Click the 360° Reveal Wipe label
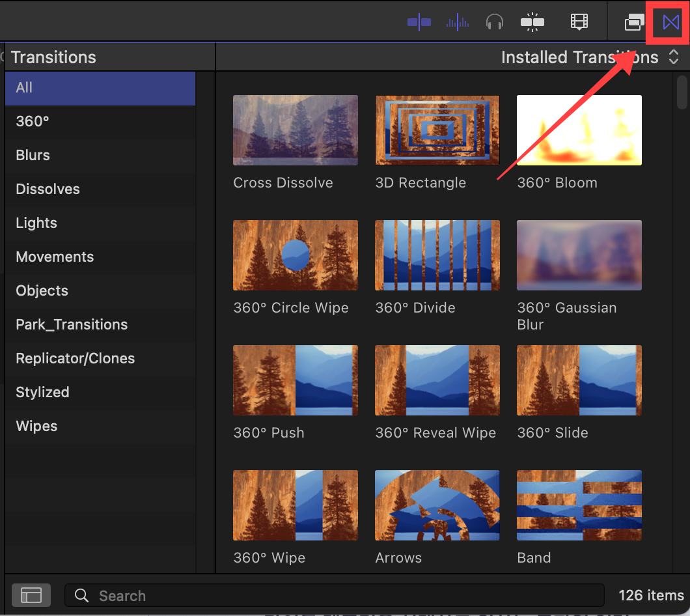This screenshot has width=690, height=616. (x=435, y=433)
